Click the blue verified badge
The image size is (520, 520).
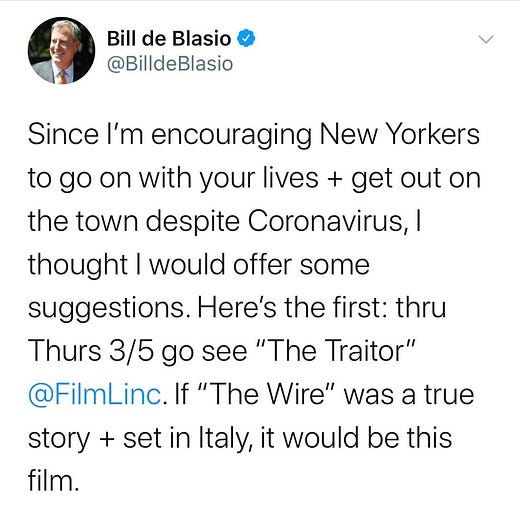(x=246, y=39)
